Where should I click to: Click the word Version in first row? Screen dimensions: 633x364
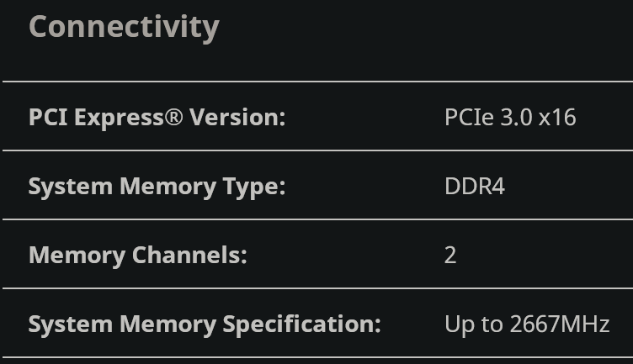pyautogui.click(x=237, y=118)
